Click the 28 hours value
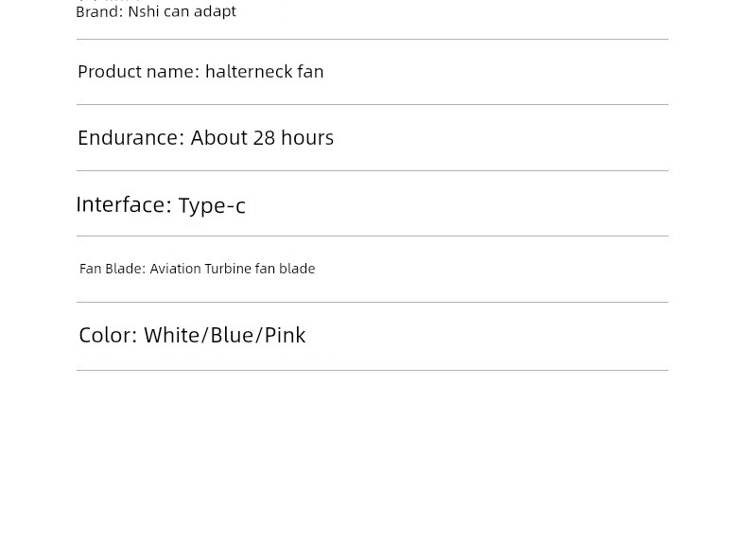Image resolution: width=747 pixels, height=560 pixels. (x=293, y=138)
